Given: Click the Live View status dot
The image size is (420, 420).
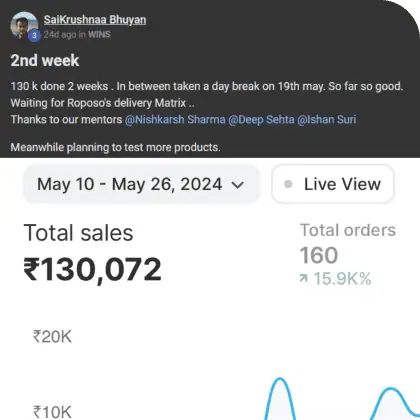Looking at the screenshot, I should [288, 184].
